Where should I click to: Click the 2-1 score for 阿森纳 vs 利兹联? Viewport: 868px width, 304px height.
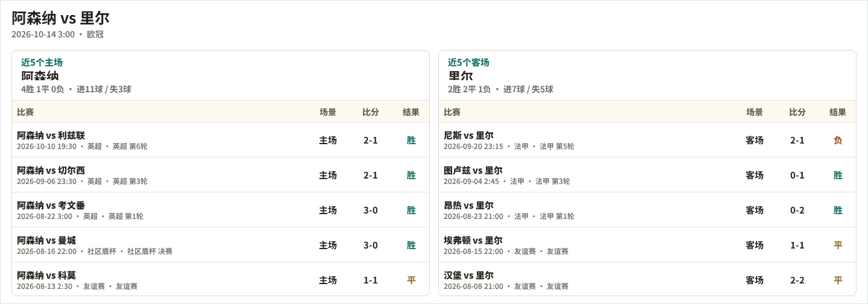point(371,141)
